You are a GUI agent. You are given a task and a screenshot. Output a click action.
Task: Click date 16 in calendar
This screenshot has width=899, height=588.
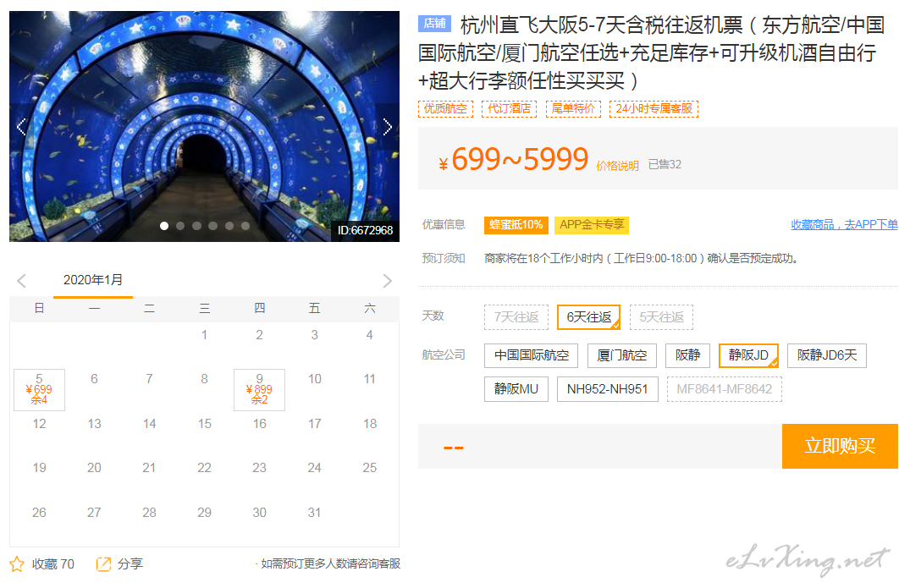(260, 424)
